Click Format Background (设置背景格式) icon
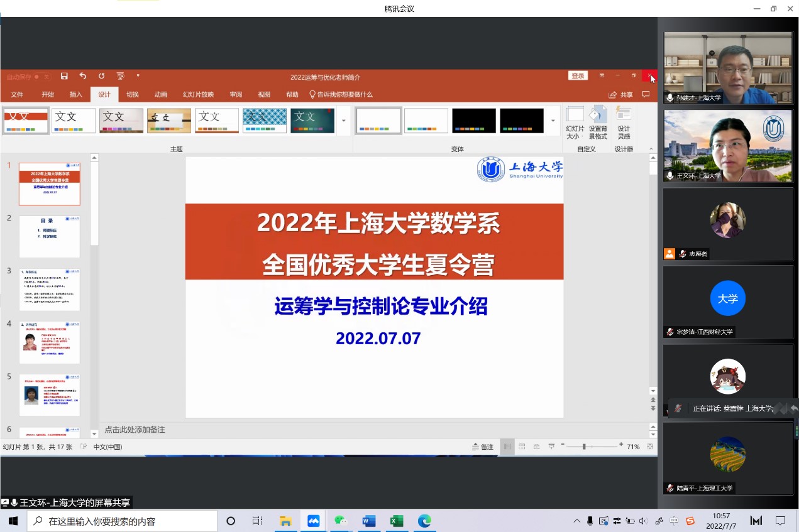799x532 pixels. [598, 122]
